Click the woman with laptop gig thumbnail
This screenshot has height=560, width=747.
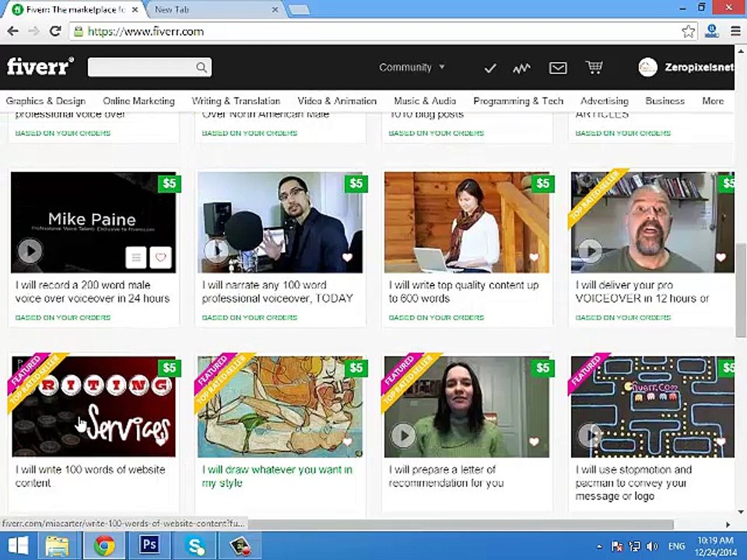pyautogui.click(x=467, y=222)
